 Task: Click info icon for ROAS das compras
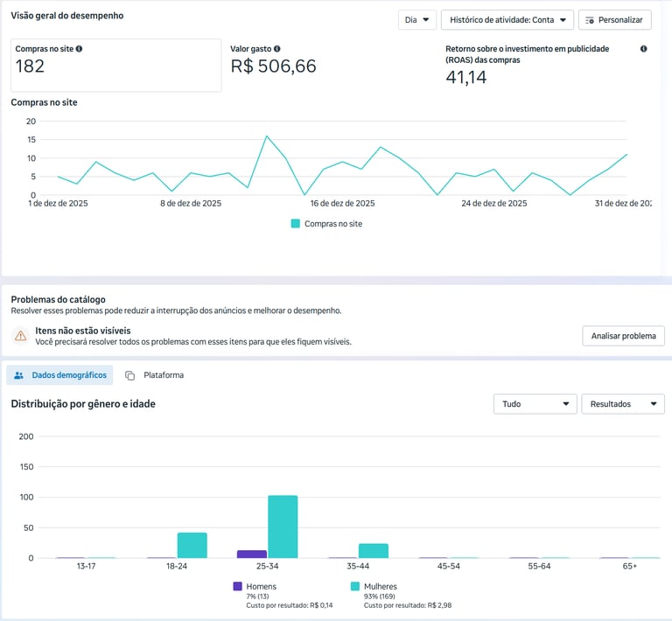(x=643, y=49)
